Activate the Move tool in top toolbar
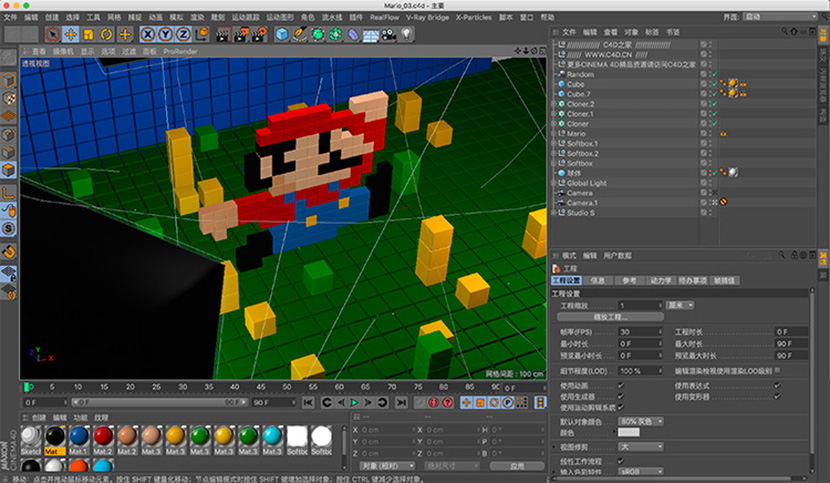This screenshot has height=483, width=830. pos(70,34)
